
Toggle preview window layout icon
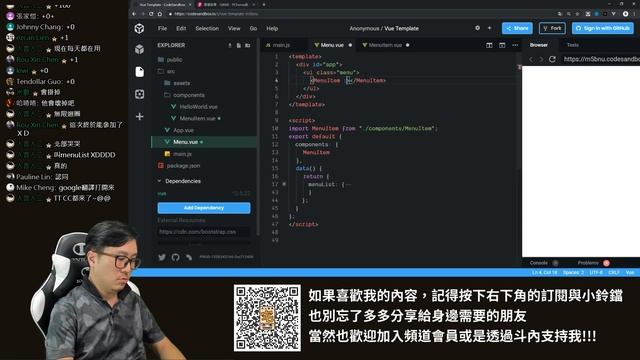(502, 45)
